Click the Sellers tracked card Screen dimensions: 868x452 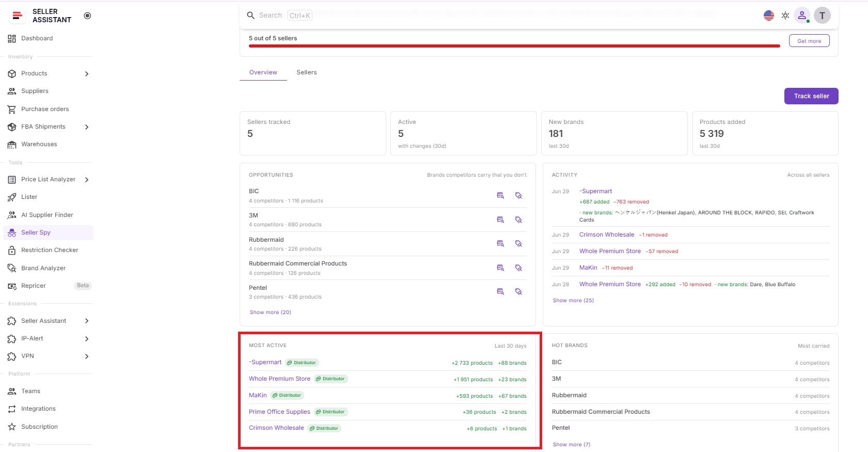pyautogui.click(x=313, y=133)
